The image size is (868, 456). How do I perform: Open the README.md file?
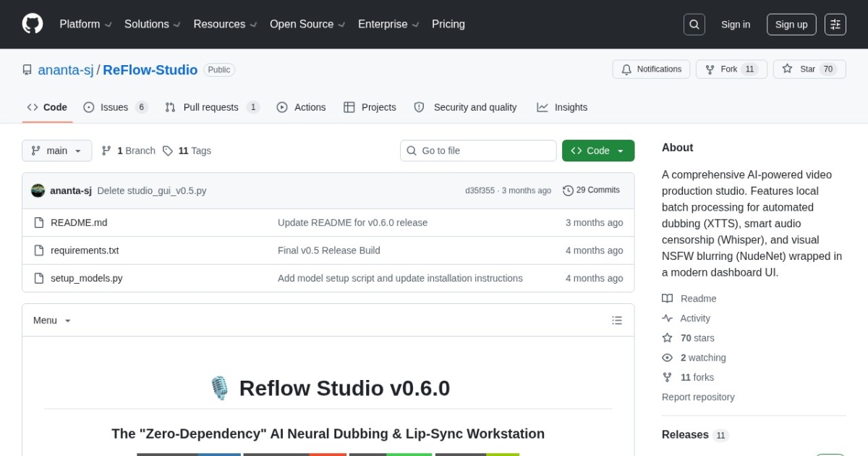79,223
